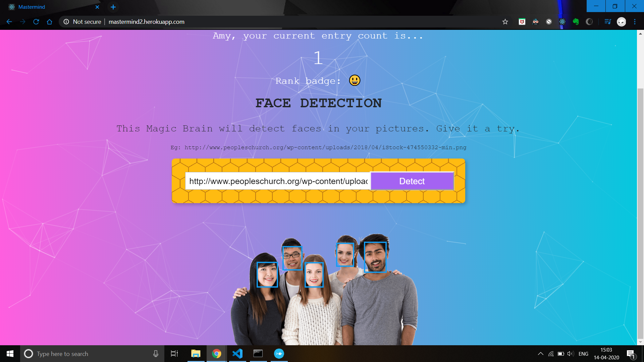Open Visual Studio Code from taskbar
This screenshot has width=644, height=362.
coord(237,354)
